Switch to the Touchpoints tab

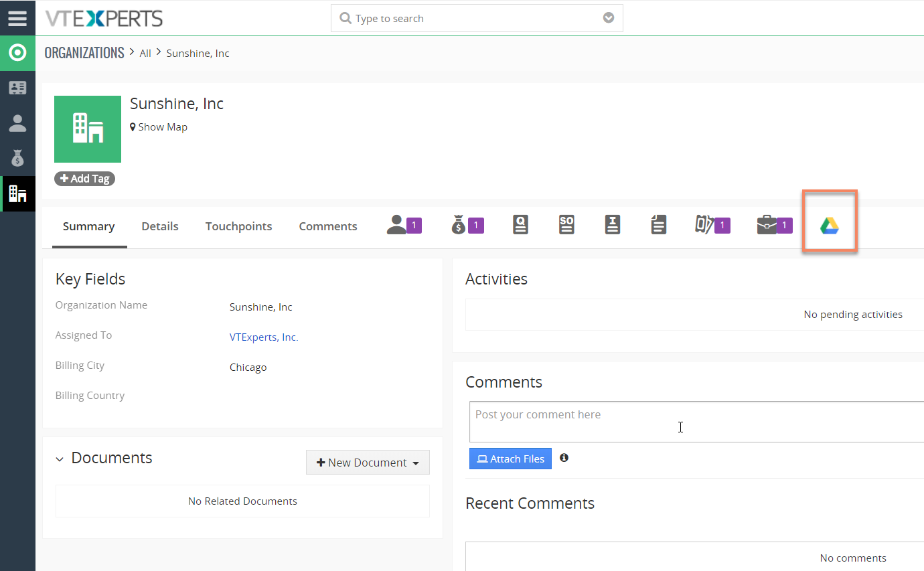[x=239, y=226]
